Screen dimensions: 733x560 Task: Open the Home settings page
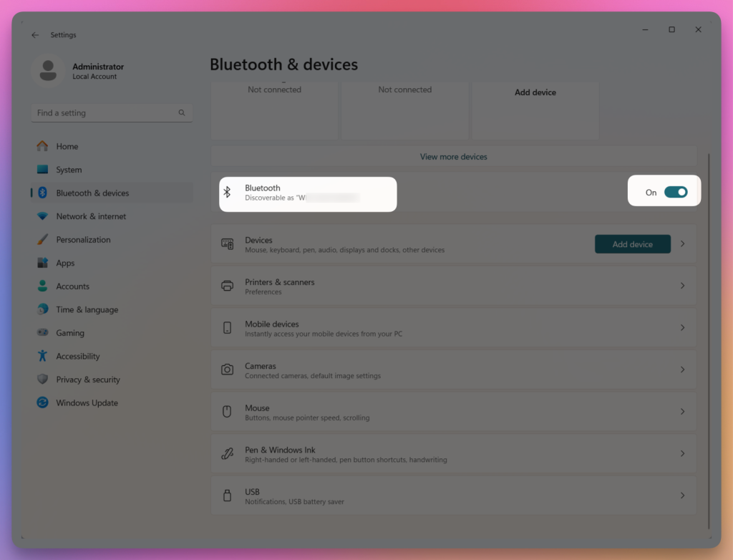coord(112,146)
